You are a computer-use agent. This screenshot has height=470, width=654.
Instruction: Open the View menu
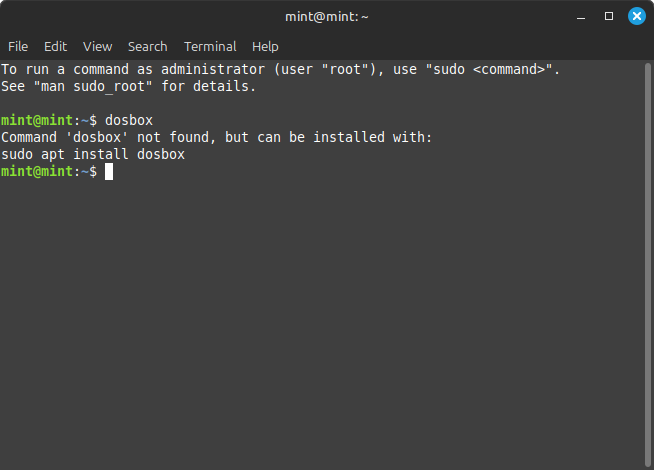click(98, 46)
